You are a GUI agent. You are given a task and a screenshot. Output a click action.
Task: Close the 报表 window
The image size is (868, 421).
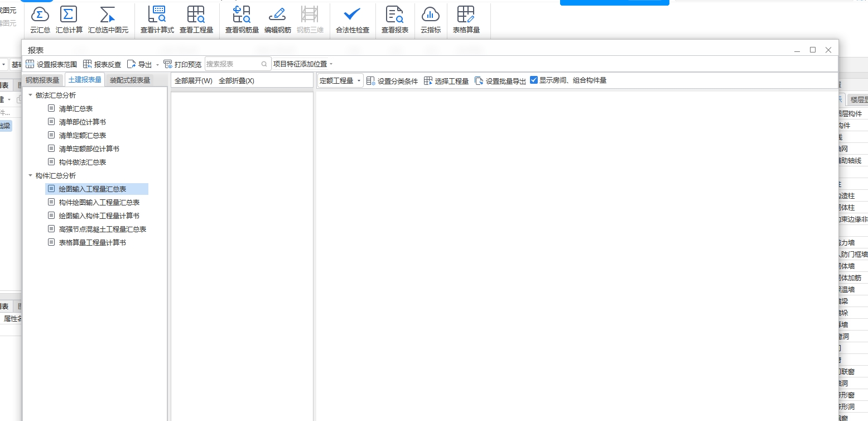[828, 50]
